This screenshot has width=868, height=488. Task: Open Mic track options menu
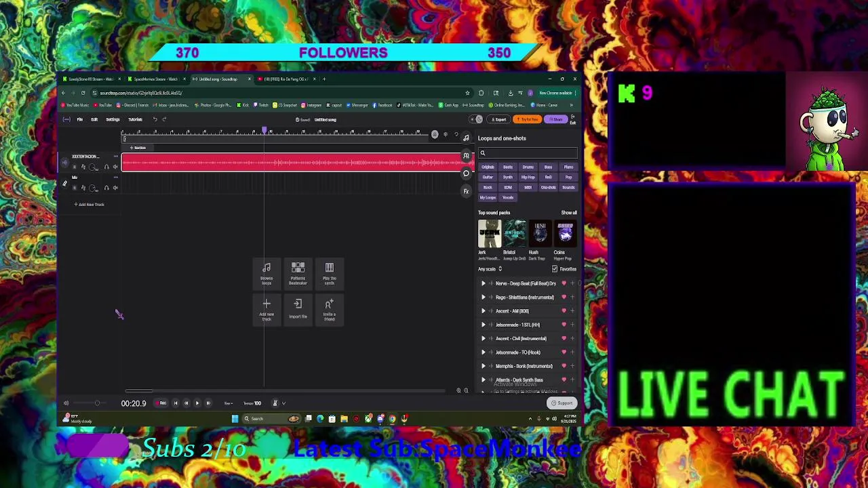[115, 178]
